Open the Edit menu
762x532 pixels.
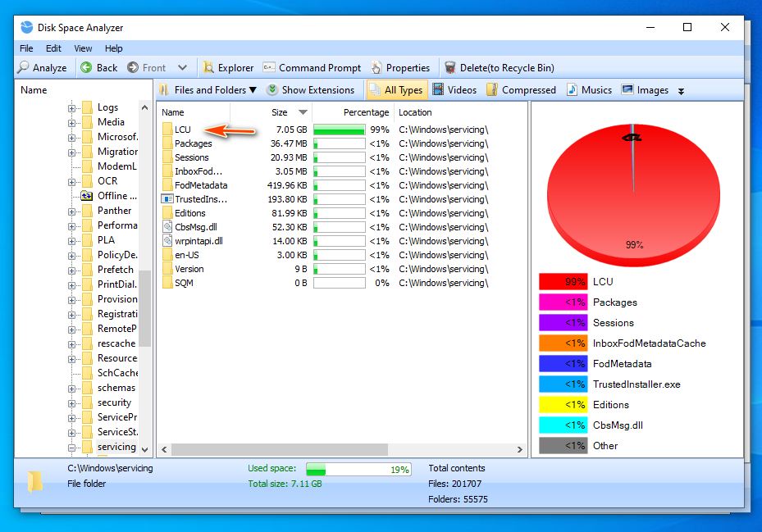coord(53,48)
